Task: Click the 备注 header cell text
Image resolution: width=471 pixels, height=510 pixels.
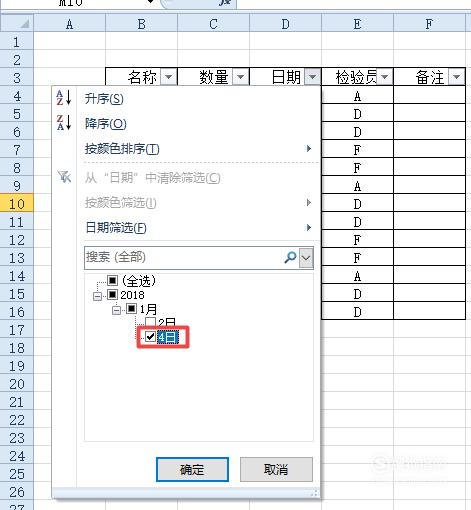Action: 430,77
